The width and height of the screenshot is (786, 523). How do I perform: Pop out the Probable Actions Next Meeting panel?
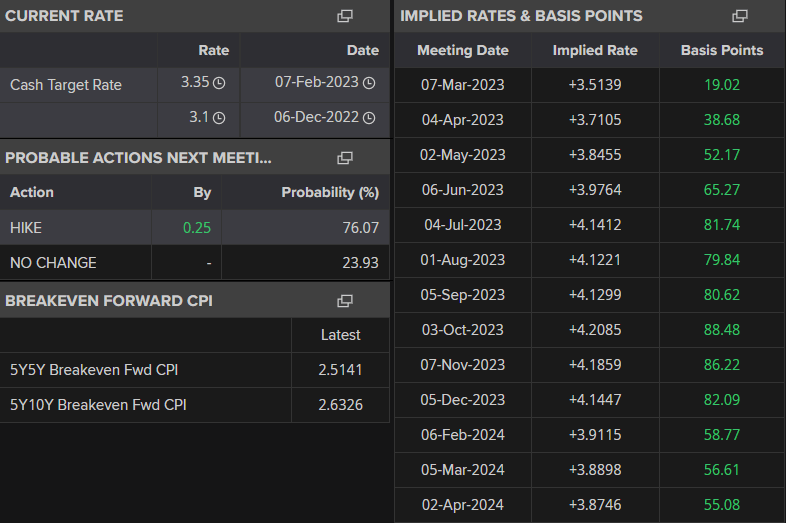[345, 158]
